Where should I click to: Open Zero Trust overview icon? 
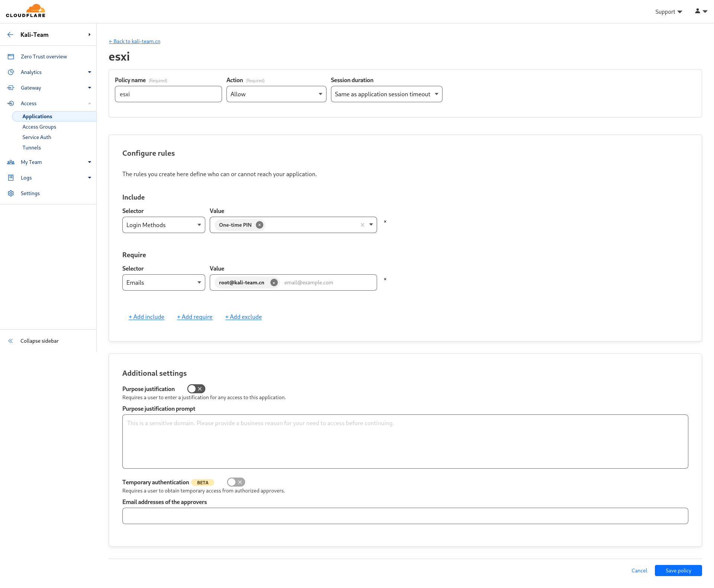11,56
